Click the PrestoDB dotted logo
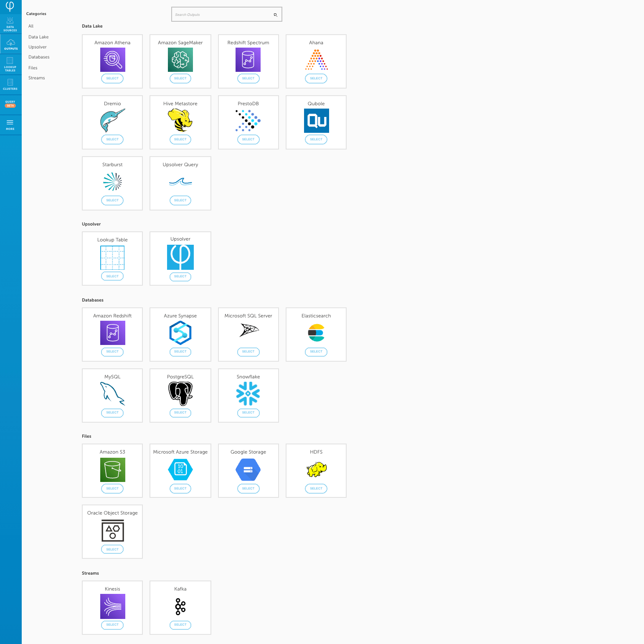Screen dimensions: 644x644 point(248,121)
